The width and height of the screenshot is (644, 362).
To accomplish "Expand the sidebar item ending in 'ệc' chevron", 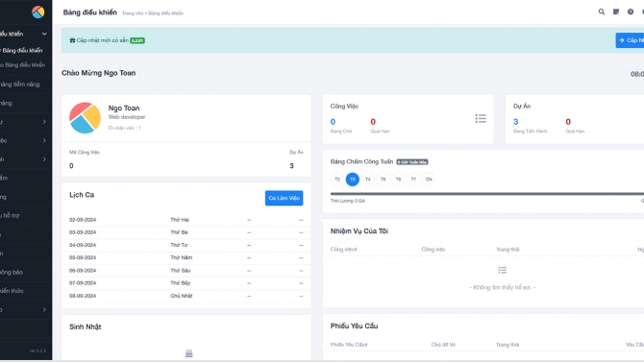I will 44,140.
